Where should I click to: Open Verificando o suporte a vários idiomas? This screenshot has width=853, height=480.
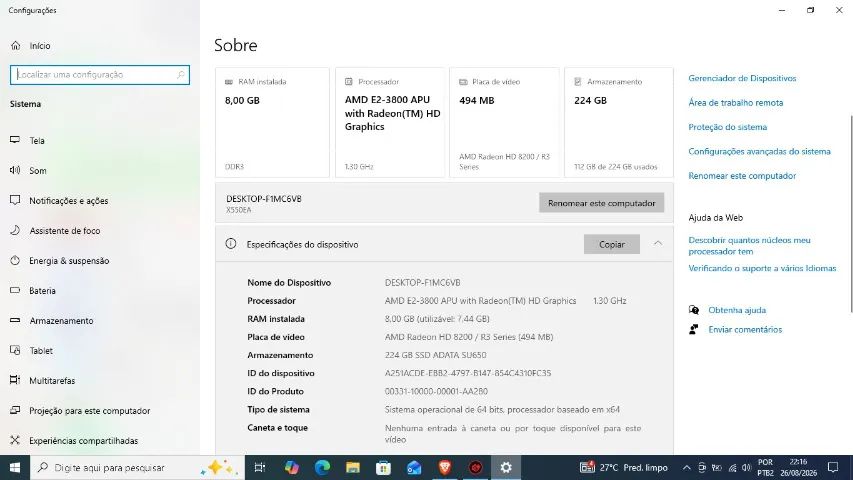coord(762,268)
